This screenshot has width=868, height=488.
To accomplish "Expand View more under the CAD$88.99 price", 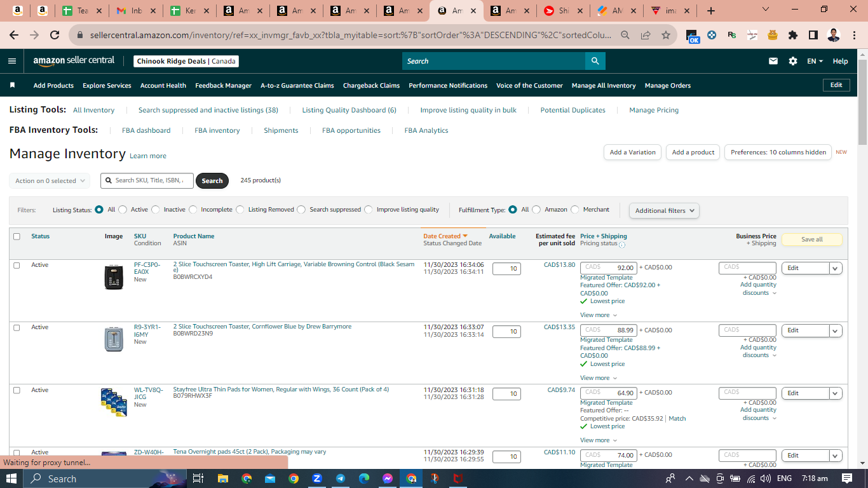I will point(599,378).
